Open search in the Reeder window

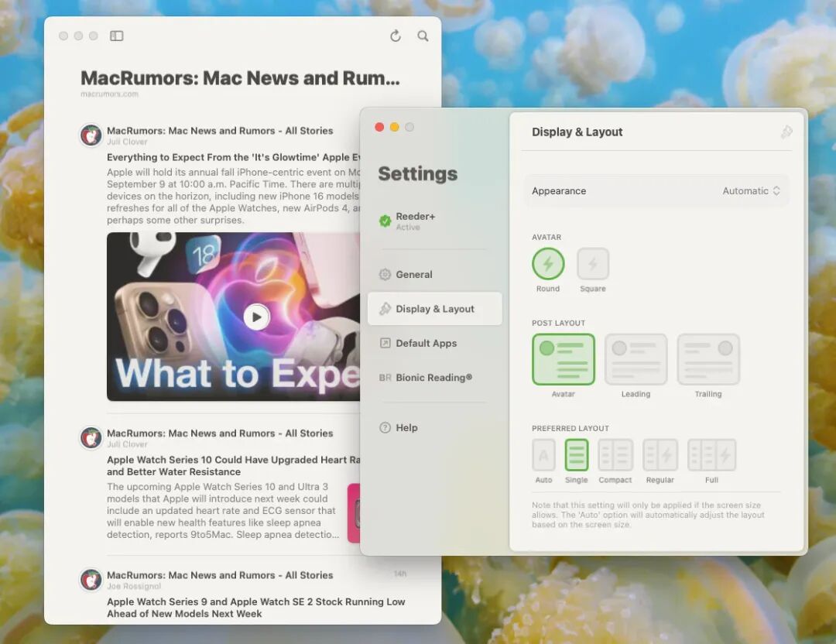(x=423, y=36)
